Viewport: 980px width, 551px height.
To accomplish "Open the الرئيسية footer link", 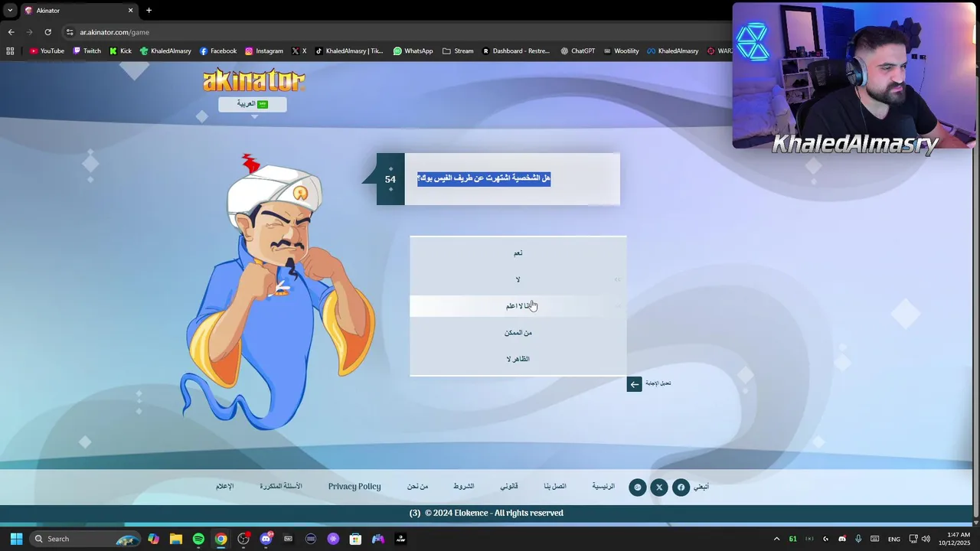I will click(603, 487).
